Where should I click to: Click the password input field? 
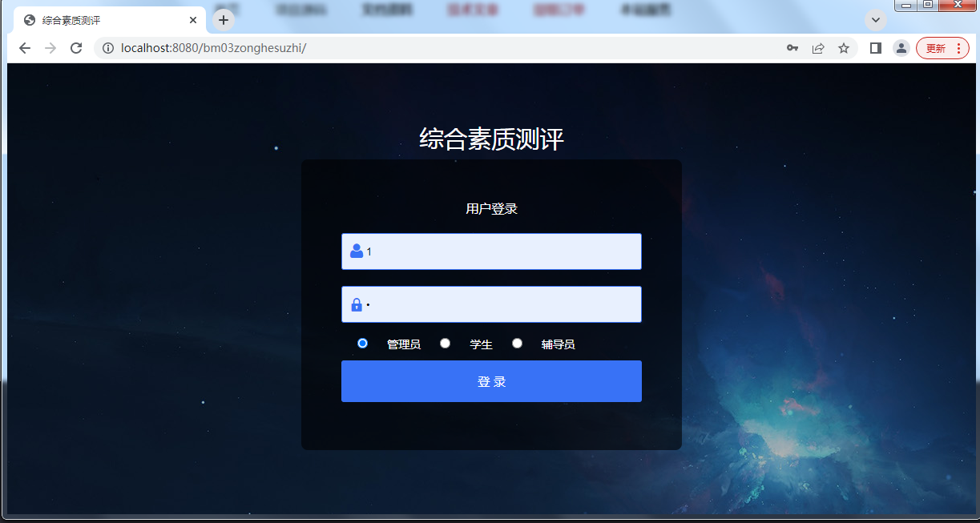(x=491, y=304)
